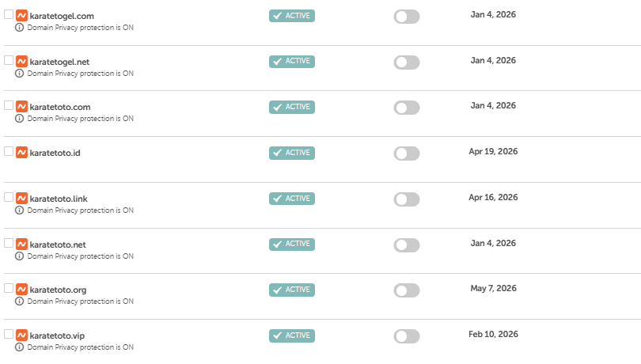
Task: Select the karatetoto.id checkbox
Action: click(9, 151)
